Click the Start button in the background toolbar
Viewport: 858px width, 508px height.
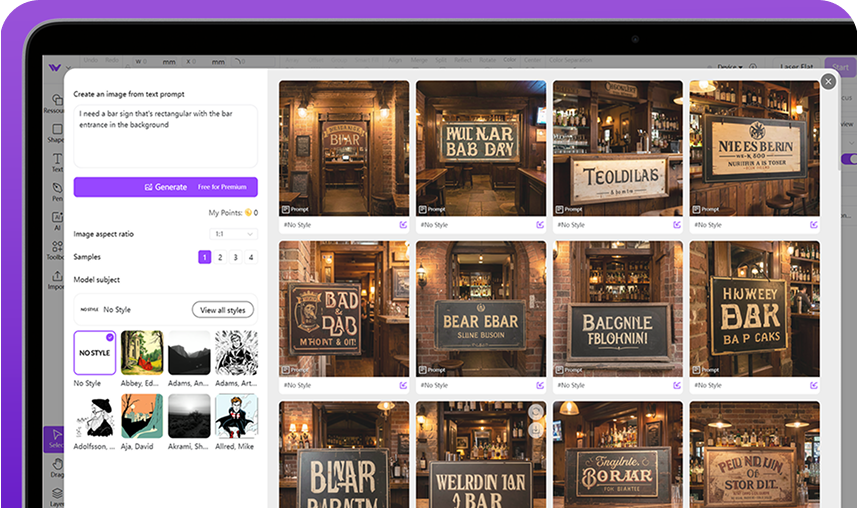(x=840, y=67)
